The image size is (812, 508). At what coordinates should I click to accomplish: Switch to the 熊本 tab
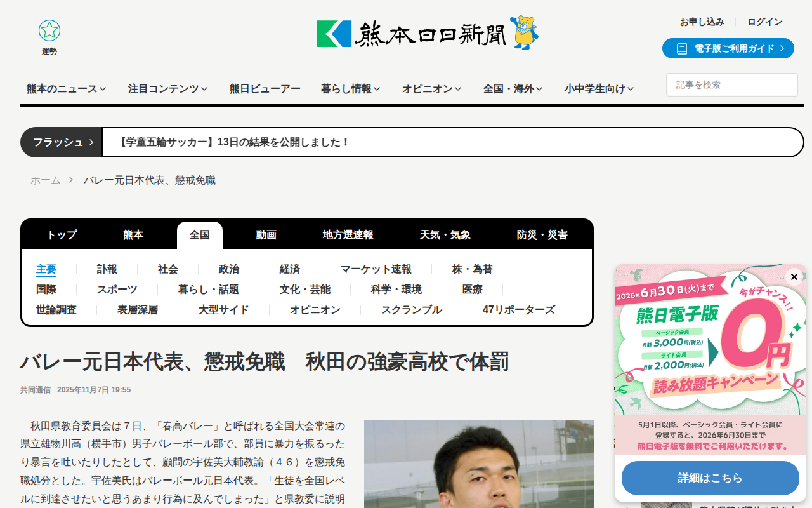(x=133, y=235)
